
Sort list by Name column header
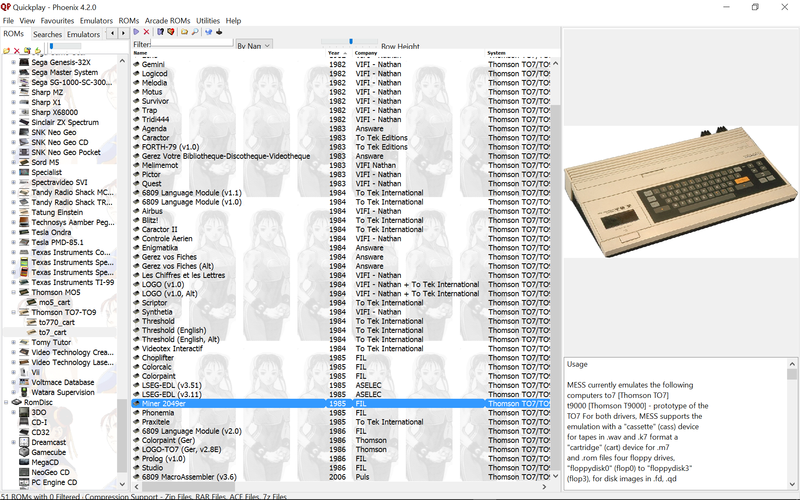[229, 53]
